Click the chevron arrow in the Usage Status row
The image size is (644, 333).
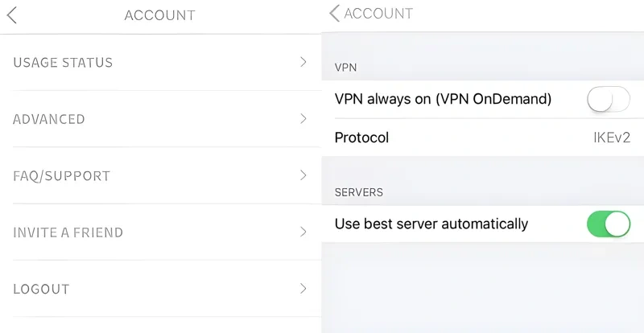click(303, 62)
